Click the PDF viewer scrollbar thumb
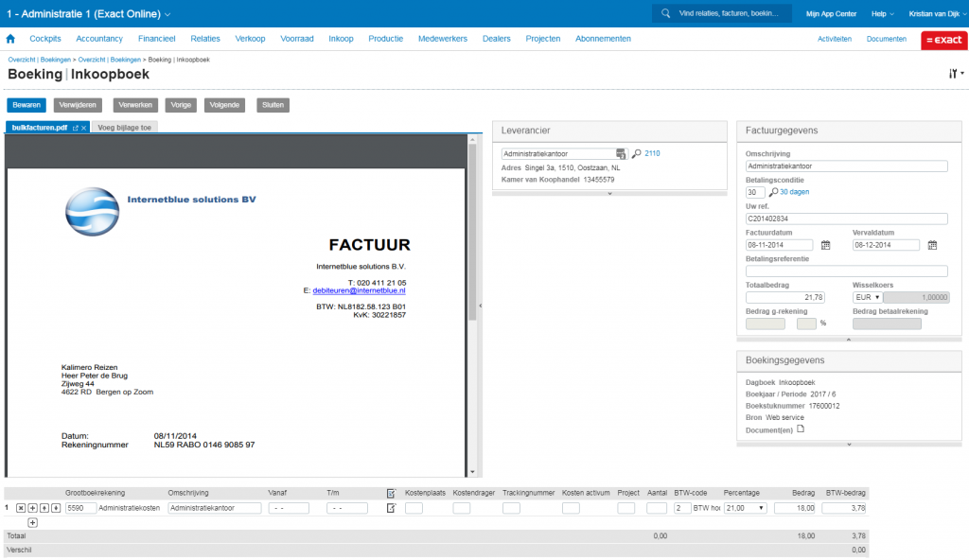Viewport: 969px width, 560px height. click(x=472, y=232)
